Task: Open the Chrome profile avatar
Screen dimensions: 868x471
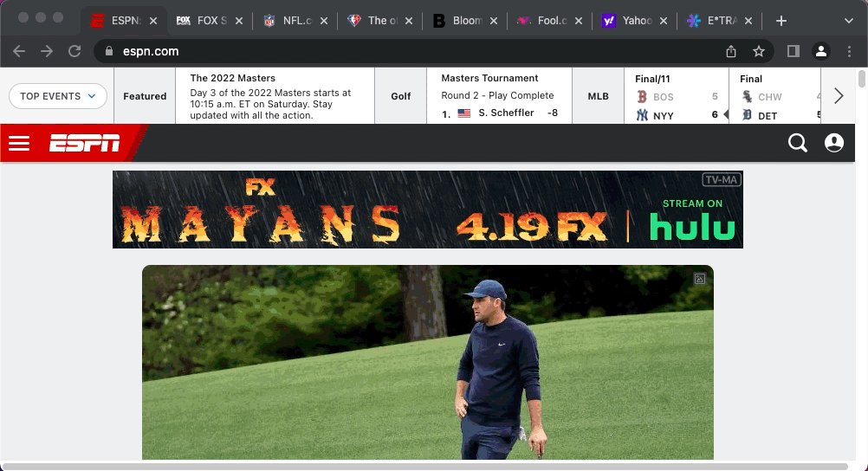Action: coord(821,51)
